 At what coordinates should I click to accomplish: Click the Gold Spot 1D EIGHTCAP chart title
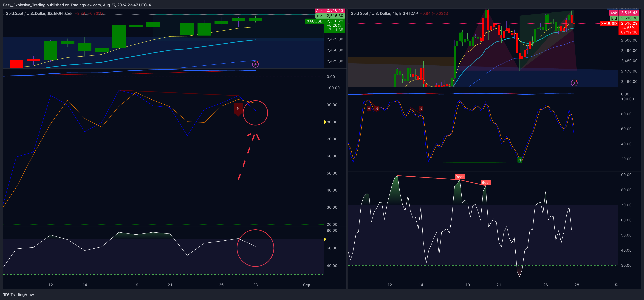tap(39, 14)
